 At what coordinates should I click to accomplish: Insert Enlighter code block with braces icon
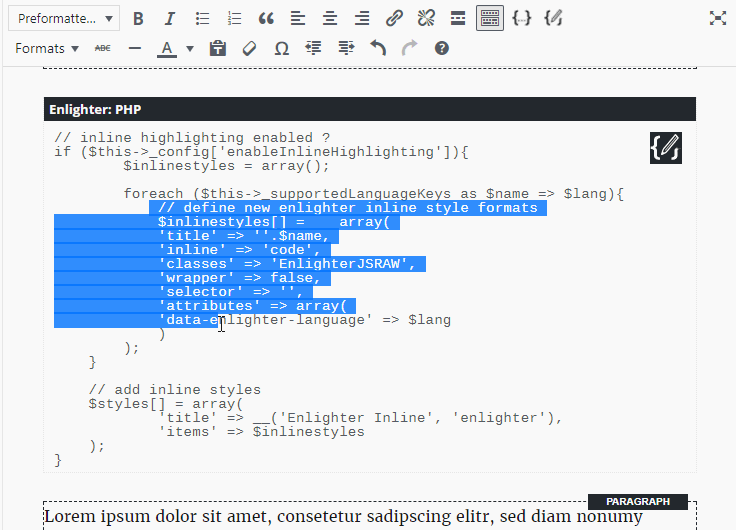(x=521, y=19)
